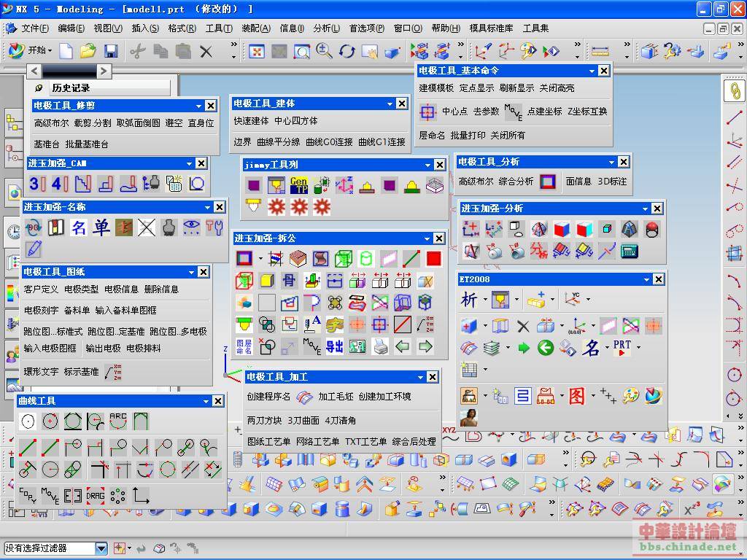This screenshot has width=747, height=560.
Task: Open the 编辑(E) menu
Action: [71, 28]
